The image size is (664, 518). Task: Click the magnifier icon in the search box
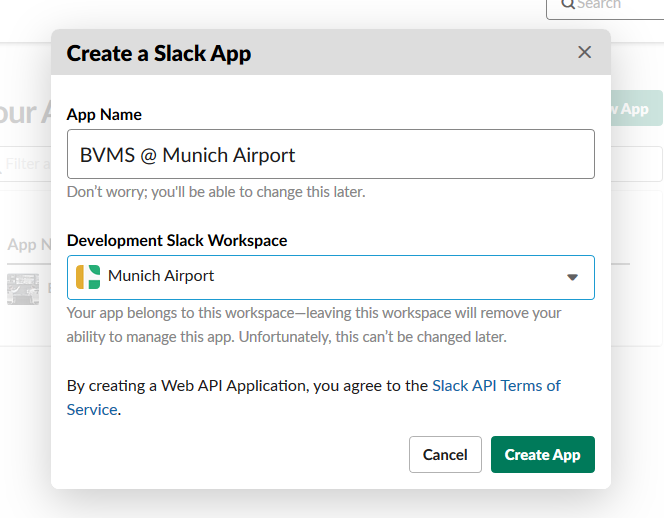[x=568, y=5]
